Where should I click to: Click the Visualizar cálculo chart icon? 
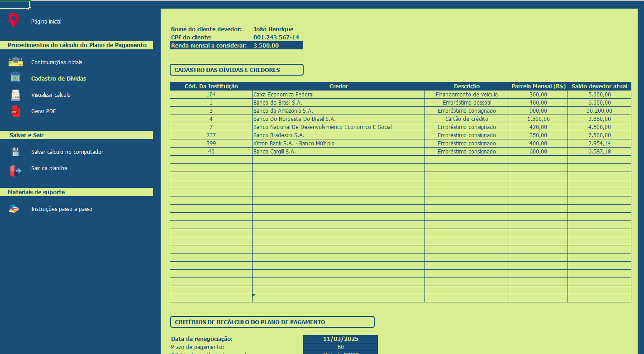pos(15,95)
